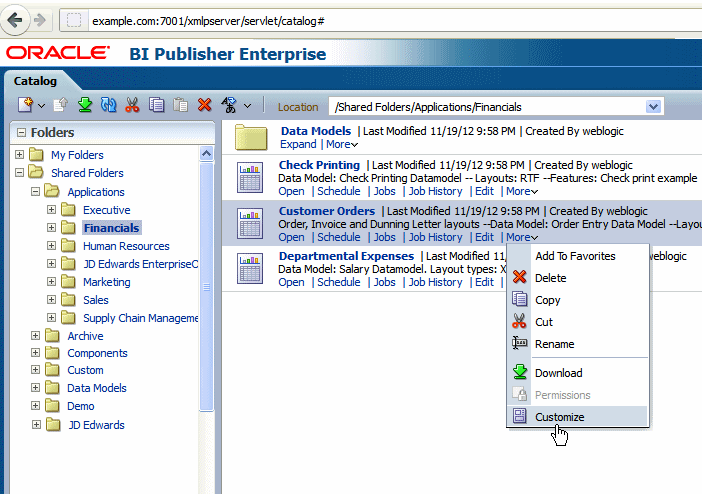Click the Copy toolbar icon

156,105
